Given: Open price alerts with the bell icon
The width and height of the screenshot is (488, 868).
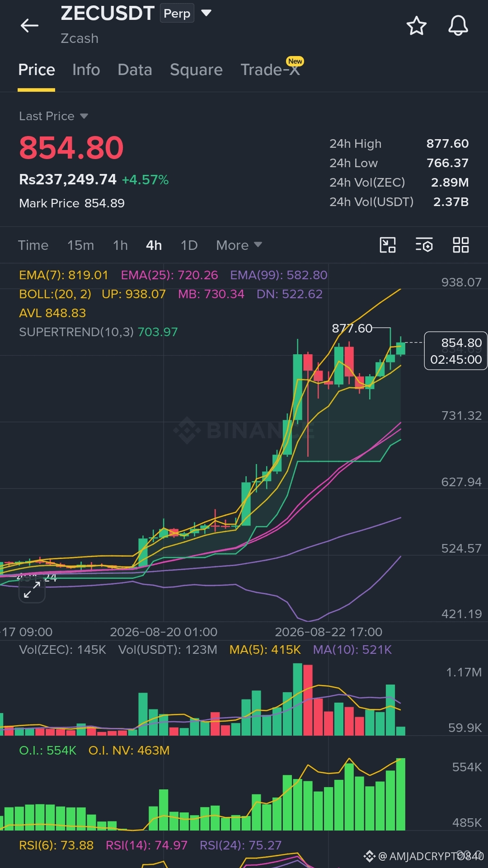Looking at the screenshot, I should point(458,26).
